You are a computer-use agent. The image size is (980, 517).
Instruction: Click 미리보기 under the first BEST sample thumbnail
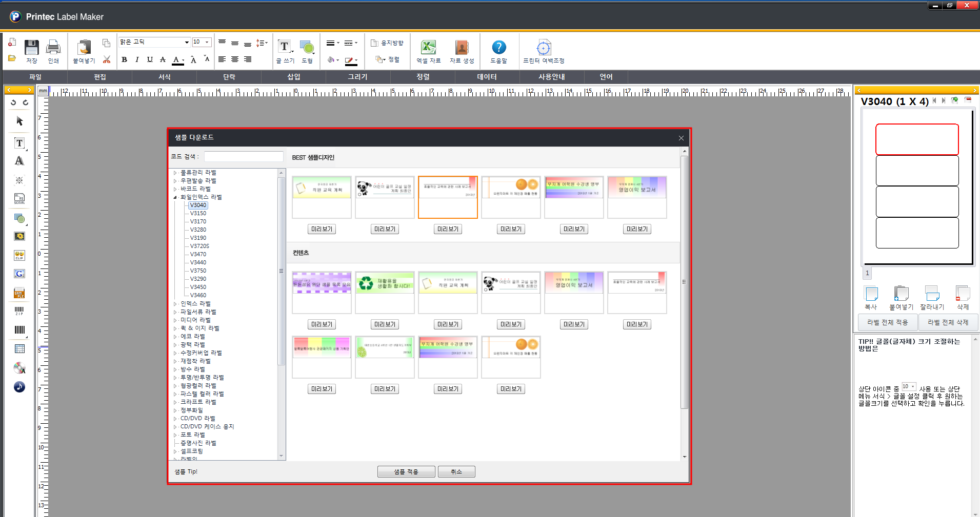point(322,229)
